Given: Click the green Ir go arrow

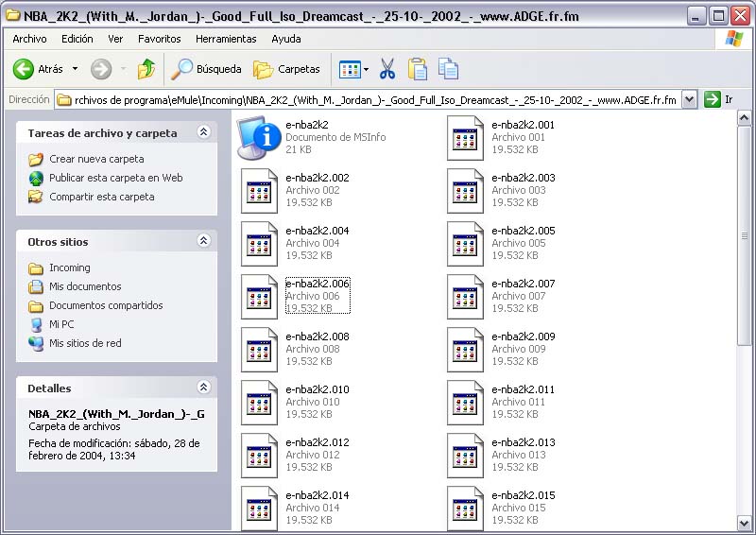Looking at the screenshot, I should click(713, 99).
